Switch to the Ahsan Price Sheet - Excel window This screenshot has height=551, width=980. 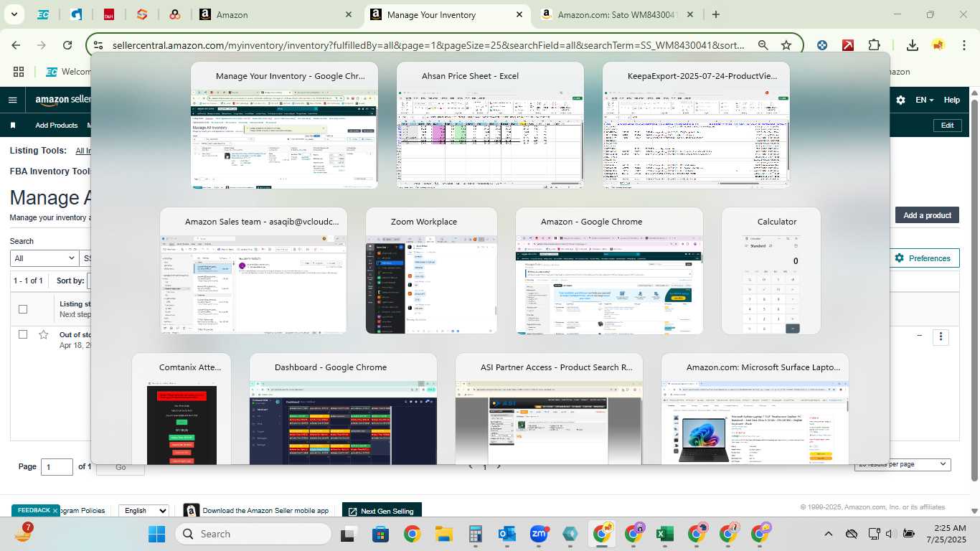490,126
